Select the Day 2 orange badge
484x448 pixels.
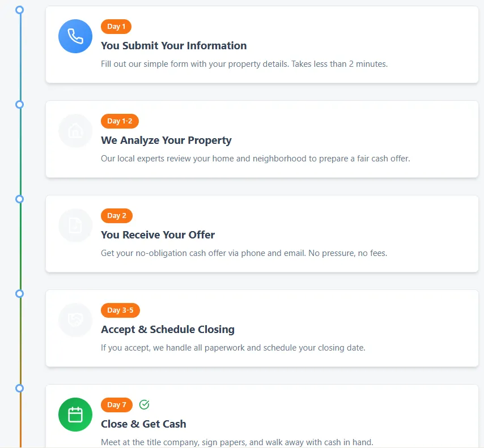point(117,216)
